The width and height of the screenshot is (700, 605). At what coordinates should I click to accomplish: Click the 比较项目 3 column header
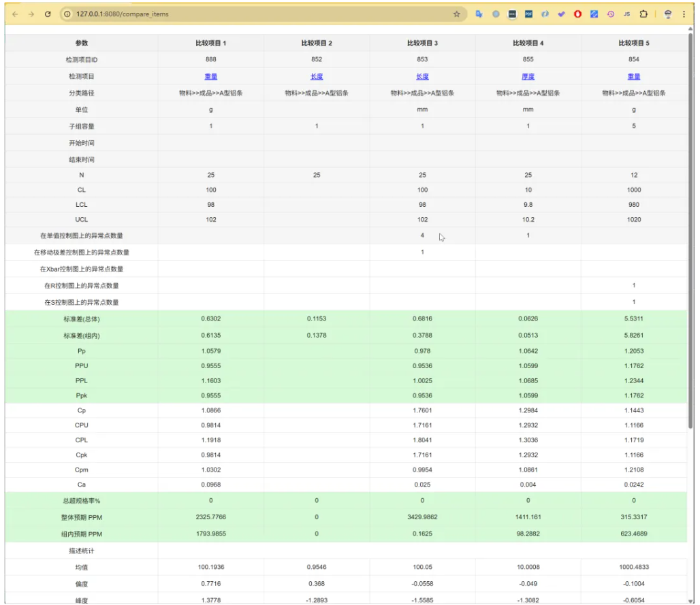pos(422,44)
